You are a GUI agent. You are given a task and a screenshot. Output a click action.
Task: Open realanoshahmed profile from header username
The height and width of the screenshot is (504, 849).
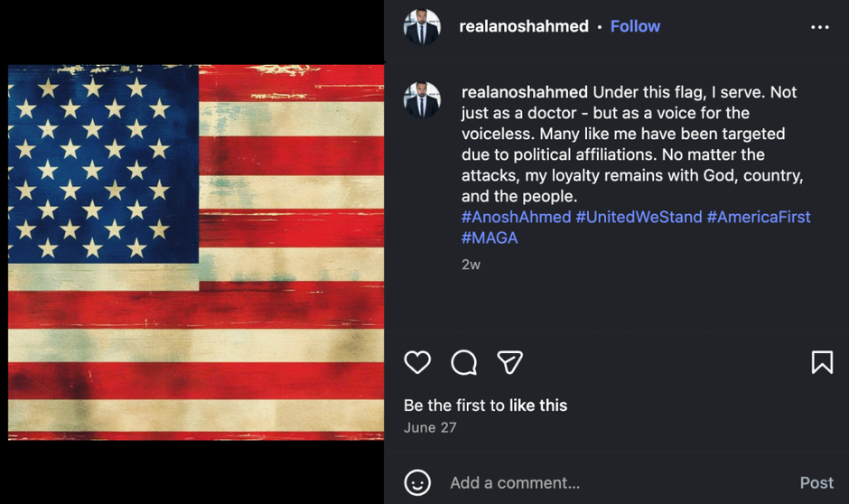(x=523, y=26)
